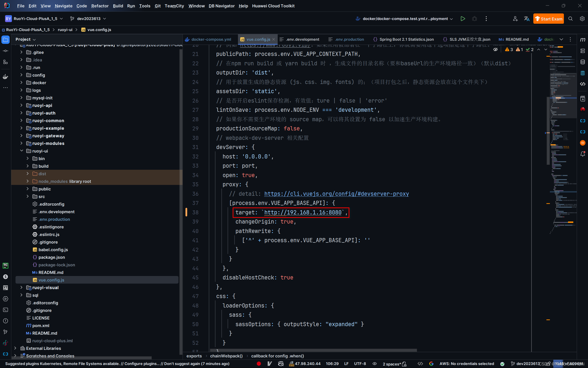Expand the ruoyi-gateway folder
This screenshot has width=588, height=368.
tap(21, 136)
